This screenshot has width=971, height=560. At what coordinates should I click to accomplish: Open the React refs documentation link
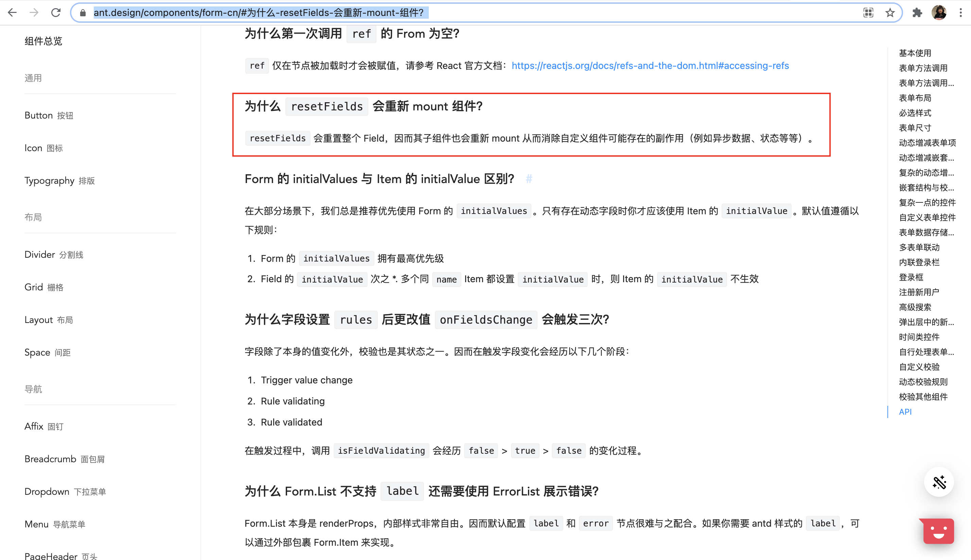(x=650, y=66)
